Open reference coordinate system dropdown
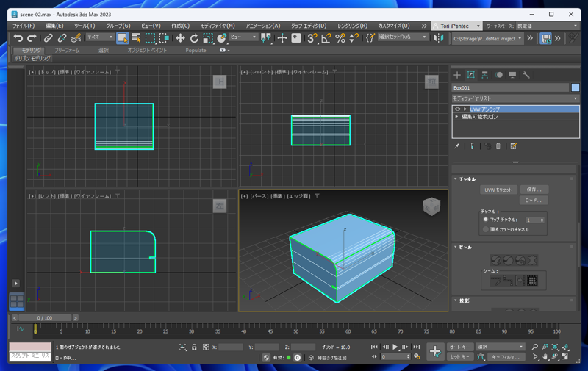The image size is (588, 371). coord(243,37)
